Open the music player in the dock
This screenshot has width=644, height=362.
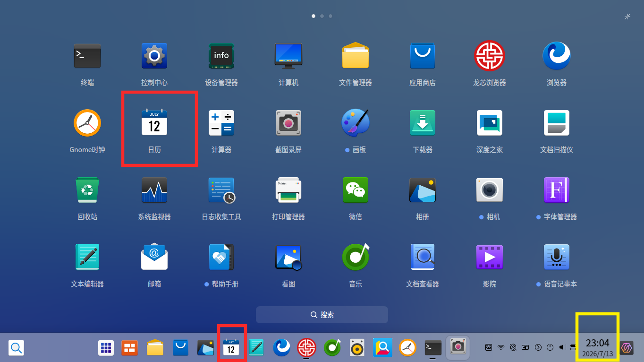point(332,348)
